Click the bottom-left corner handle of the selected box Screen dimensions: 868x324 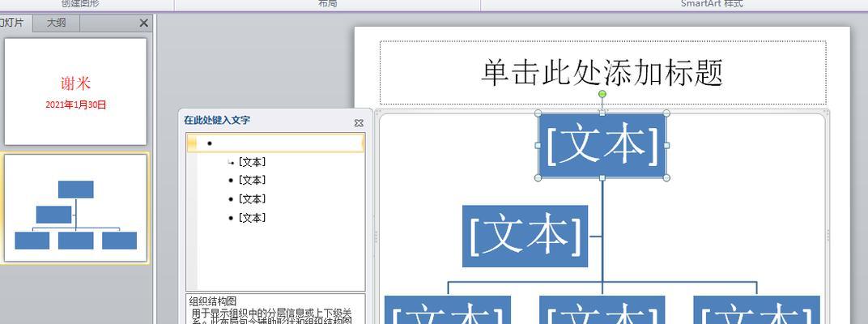pyautogui.click(x=538, y=177)
